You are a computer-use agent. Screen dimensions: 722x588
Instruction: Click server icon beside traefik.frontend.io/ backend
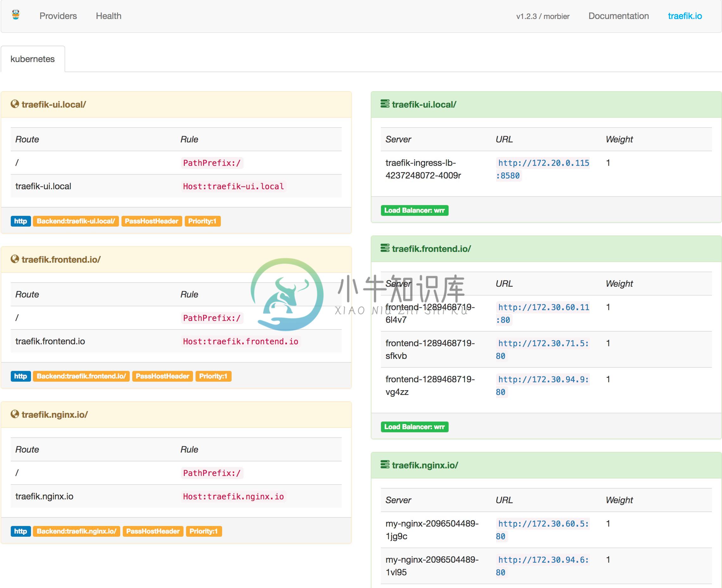(x=385, y=248)
